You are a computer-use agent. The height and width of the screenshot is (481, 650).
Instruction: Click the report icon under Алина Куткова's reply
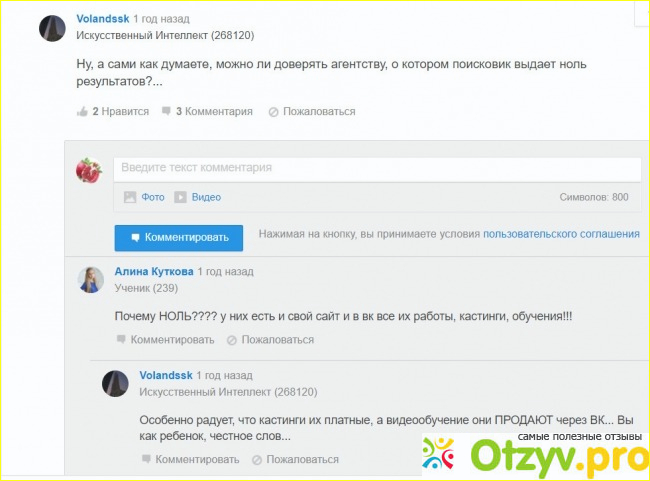232,340
